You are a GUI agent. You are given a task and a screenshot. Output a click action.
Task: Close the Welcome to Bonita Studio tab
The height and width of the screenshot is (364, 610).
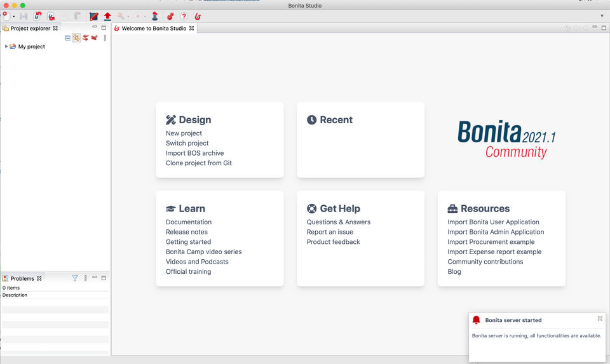tap(191, 28)
